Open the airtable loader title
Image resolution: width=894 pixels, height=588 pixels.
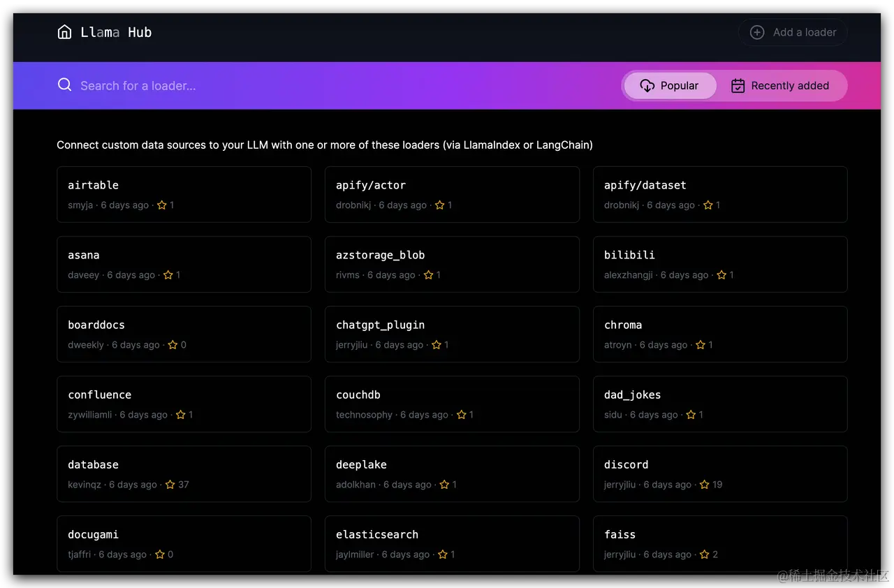(93, 185)
